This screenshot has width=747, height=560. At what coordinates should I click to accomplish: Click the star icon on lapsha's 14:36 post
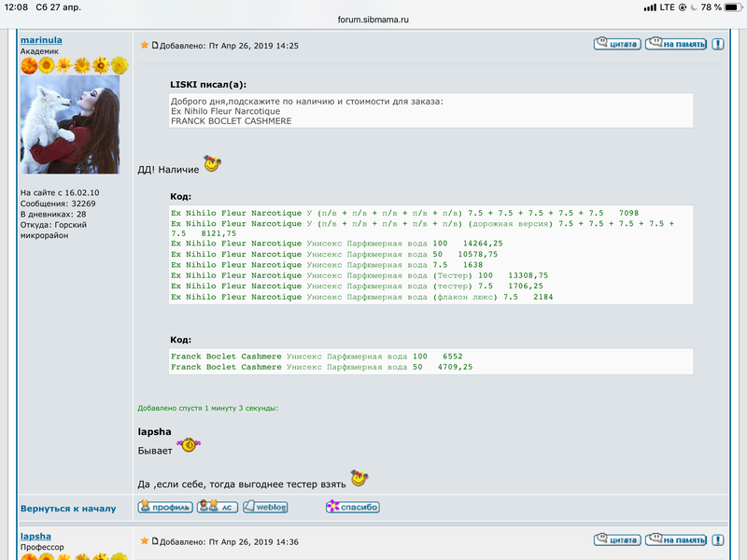coord(145,541)
